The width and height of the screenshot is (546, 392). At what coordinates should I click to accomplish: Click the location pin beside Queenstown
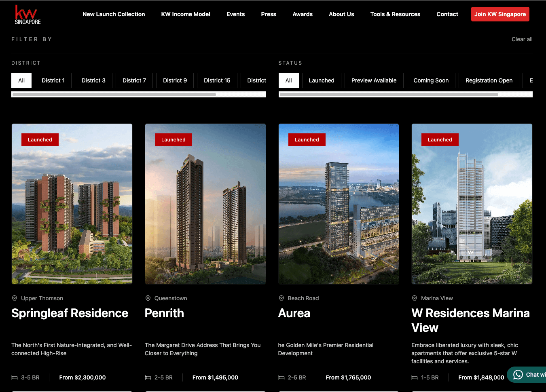(148, 298)
